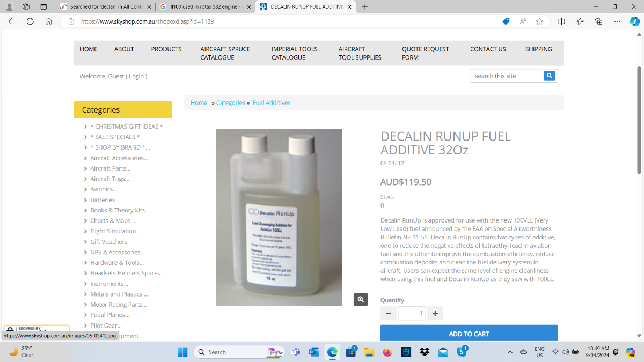
Task: Open the SHIPPING menu item
Action: (539, 49)
